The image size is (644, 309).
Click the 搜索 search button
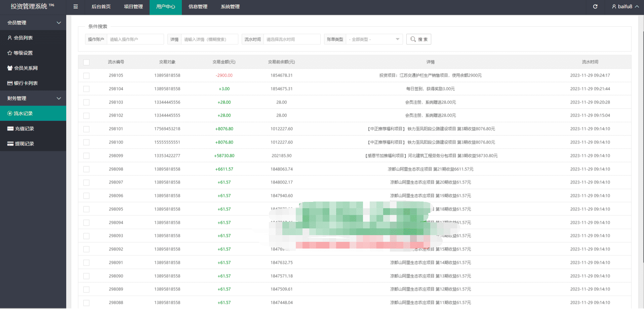418,39
